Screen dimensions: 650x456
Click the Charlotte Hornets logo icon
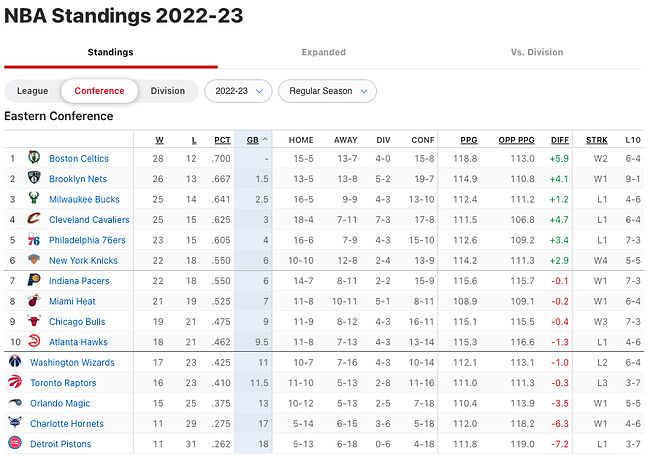tap(15, 422)
